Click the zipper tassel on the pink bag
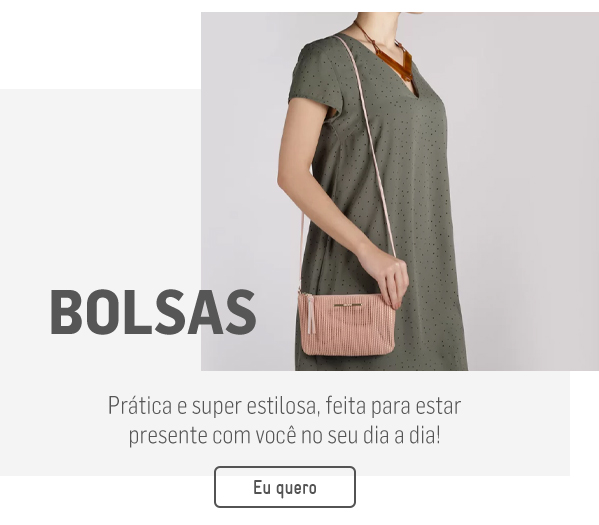The height and width of the screenshot is (525, 599). point(311,314)
